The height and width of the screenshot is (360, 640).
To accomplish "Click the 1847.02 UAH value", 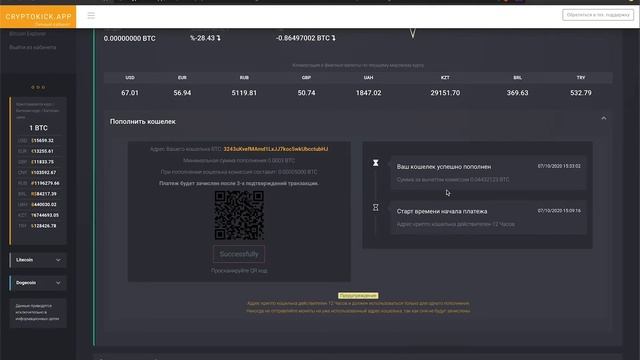I will coord(368,93).
